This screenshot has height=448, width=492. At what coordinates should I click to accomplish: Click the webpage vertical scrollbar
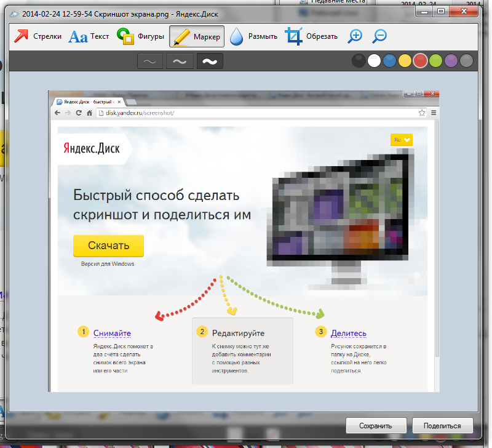pos(437,238)
